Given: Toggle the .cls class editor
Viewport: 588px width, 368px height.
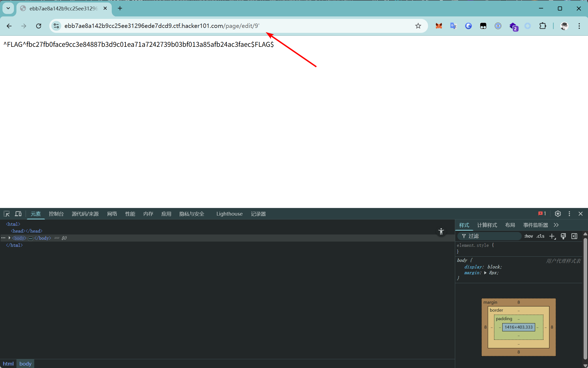Looking at the screenshot, I should point(540,236).
